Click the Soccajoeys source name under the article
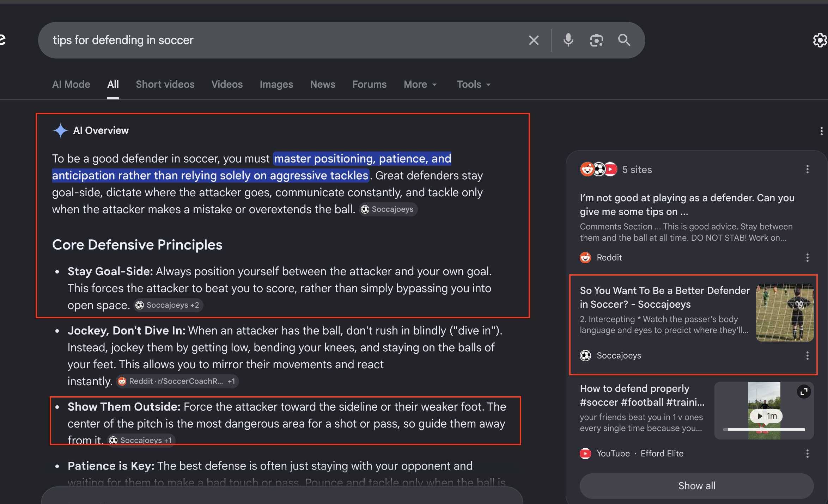This screenshot has width=828, height=504. [619, 356]
